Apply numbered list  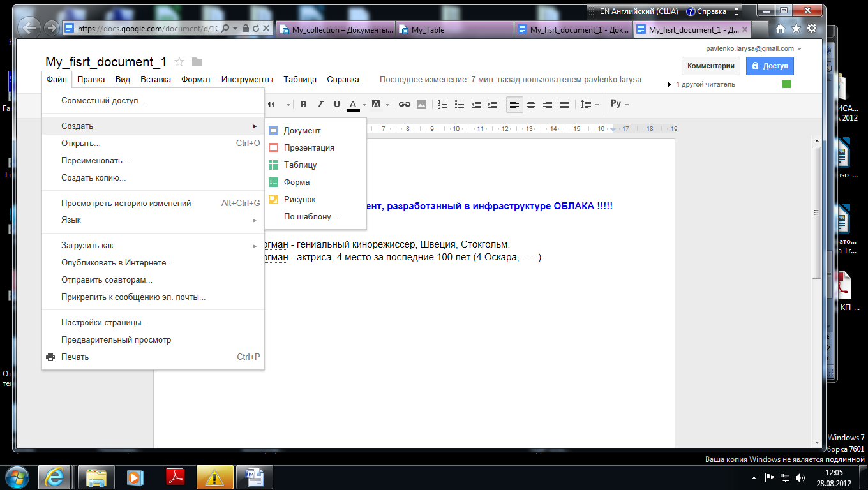tap(443, 104)
